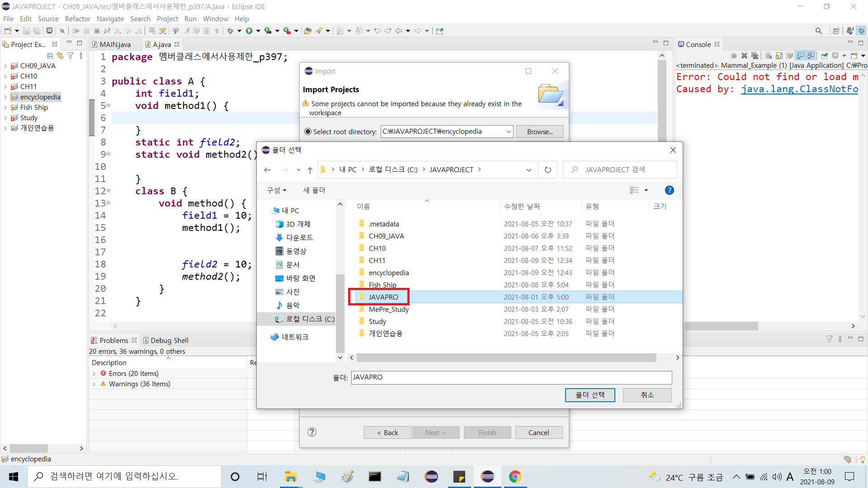Select the 'Select root directory' radio button

click(308, 131)
